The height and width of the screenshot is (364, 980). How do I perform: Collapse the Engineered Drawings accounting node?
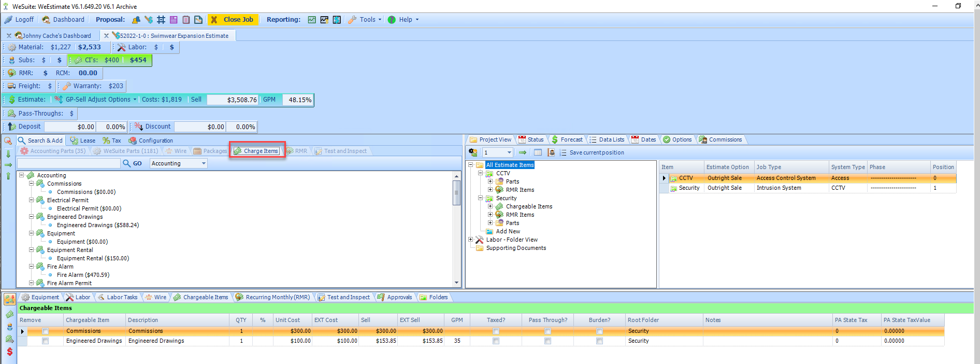[31, 217]
